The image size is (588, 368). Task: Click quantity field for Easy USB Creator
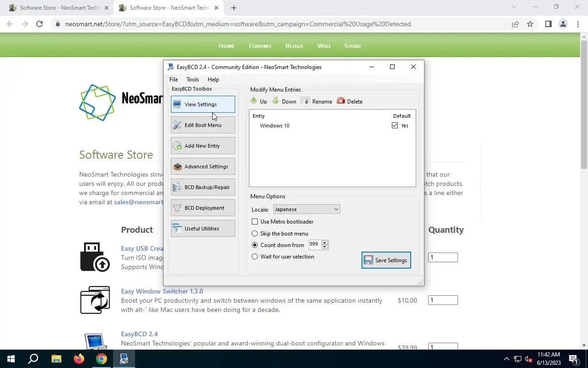point(443,258)
